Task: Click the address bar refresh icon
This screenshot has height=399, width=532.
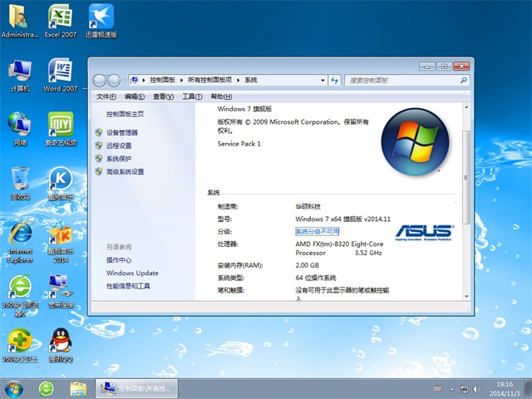Action: click(x=334, y=81)
